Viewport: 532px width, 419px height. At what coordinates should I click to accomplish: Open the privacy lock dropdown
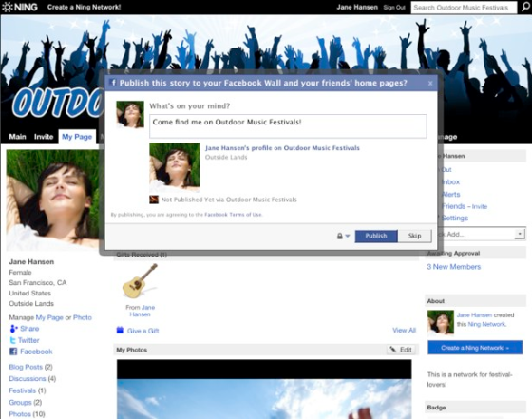click(x=343, y=236)
